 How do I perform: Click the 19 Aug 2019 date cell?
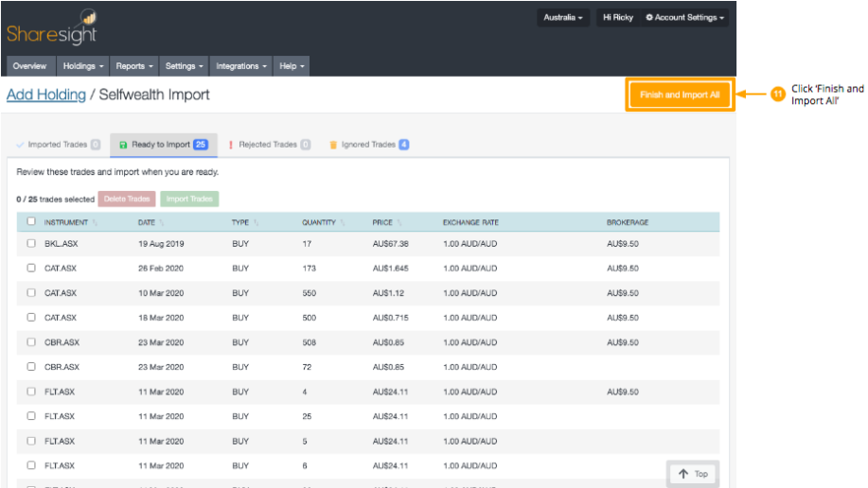coord(161,243)
